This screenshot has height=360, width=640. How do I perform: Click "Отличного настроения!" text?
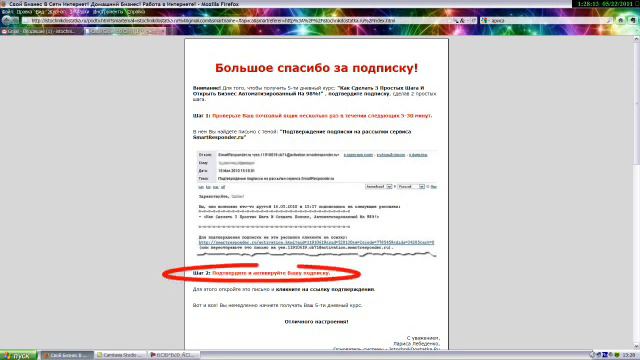[x=316, y=322]
